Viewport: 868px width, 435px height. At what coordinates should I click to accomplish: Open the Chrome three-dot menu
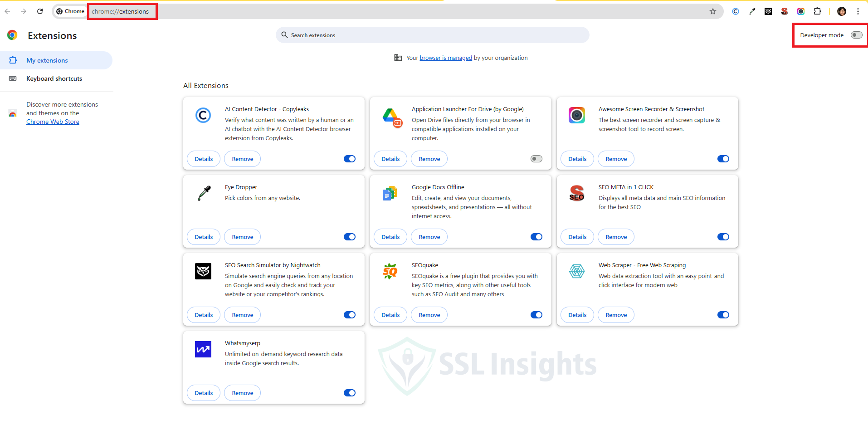point(858,11)
